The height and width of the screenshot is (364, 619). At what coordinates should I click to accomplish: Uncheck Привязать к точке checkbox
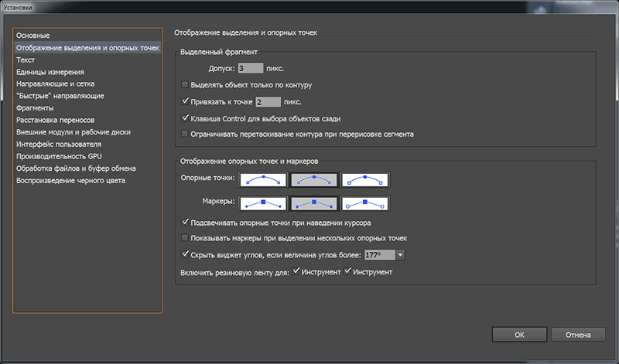[x=184, y=101]
